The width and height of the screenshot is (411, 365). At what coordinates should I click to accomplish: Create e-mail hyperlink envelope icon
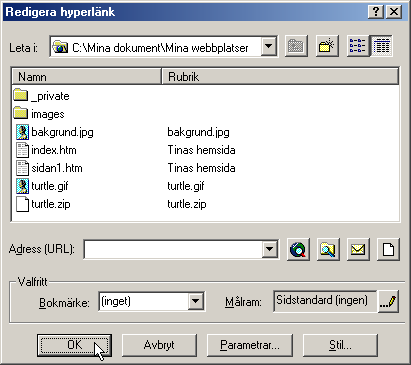point(358,249)
